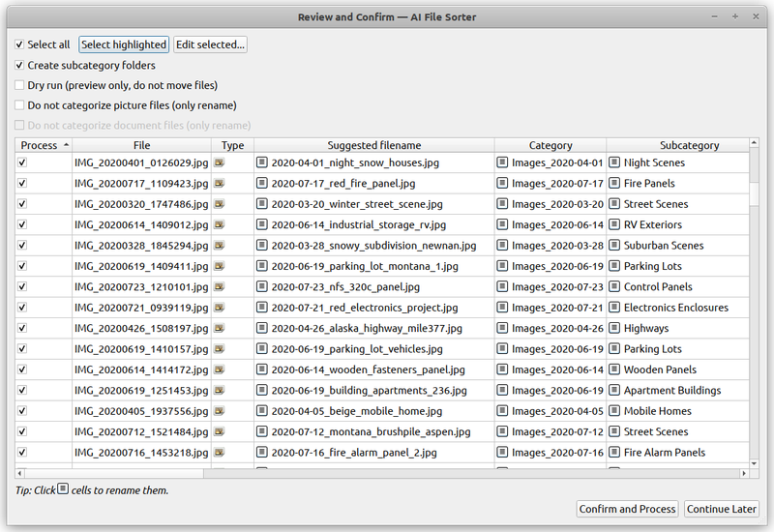The width and height of the screenshot is (774, 532).
Task: Click the Continue Later button
Action: click(x=721, y=509)
